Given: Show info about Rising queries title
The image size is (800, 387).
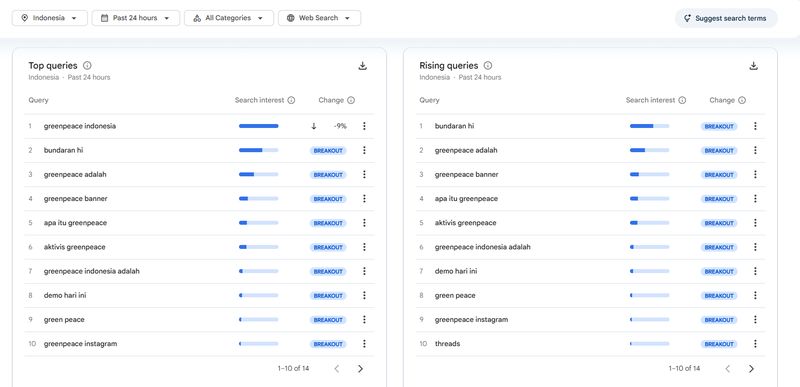Looking at the screenshot, I should (x=488, y=65).
